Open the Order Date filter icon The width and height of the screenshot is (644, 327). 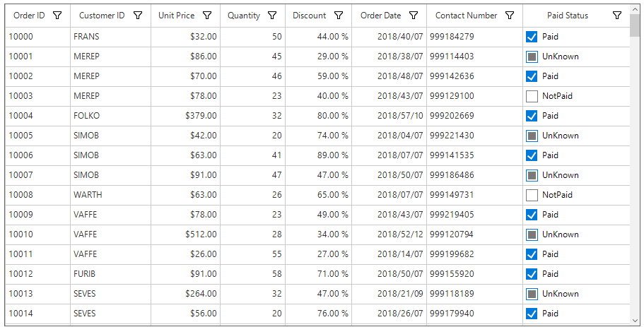click(x=414, y=16)
